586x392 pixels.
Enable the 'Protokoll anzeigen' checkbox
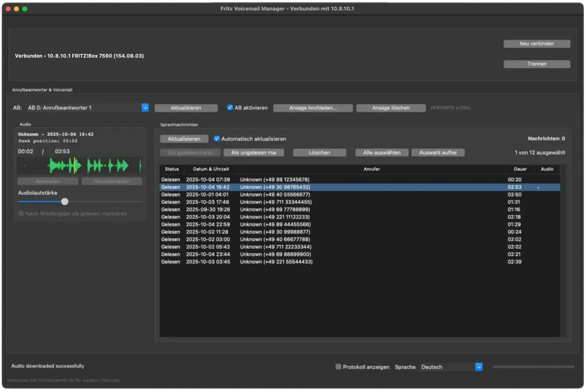[338, 367]
